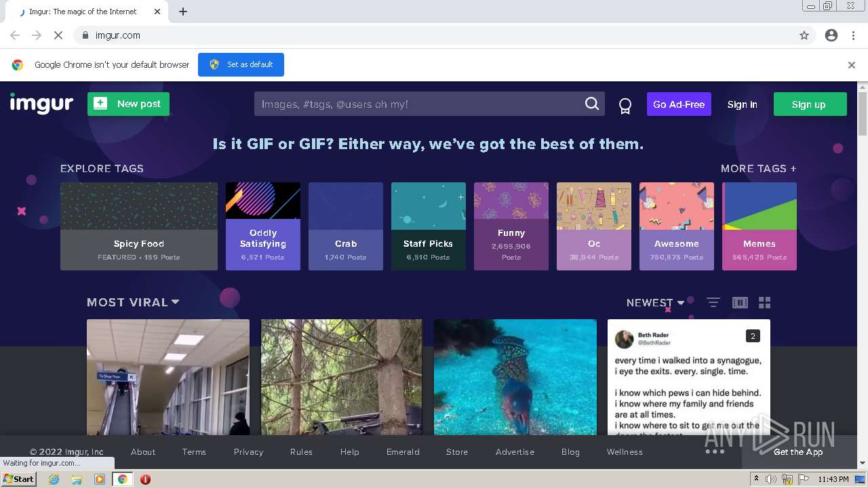Open File Explorer from the taskbar

77,479
